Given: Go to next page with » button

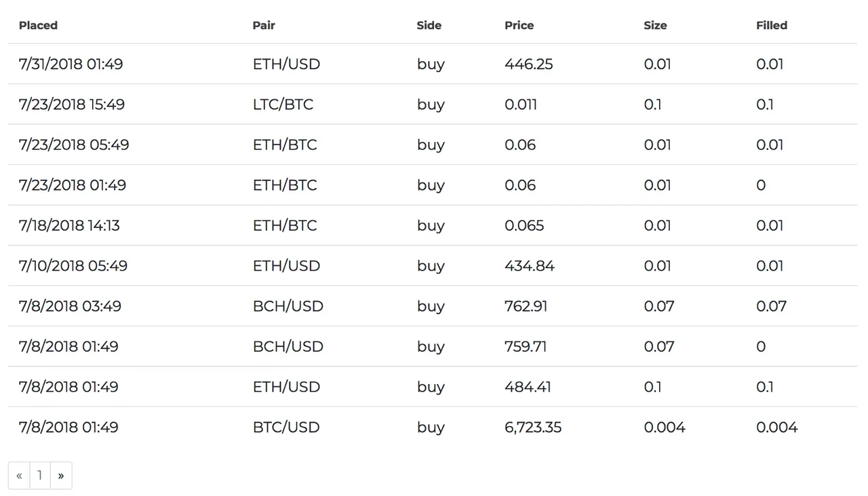Looking at the screenshot, I should pyautogui.click(x=61, y=476).
